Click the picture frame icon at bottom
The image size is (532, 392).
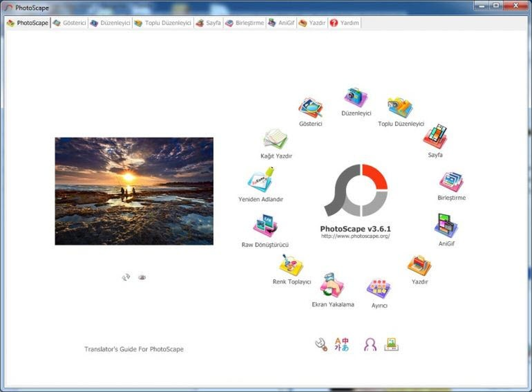click(x=391, y=345)
